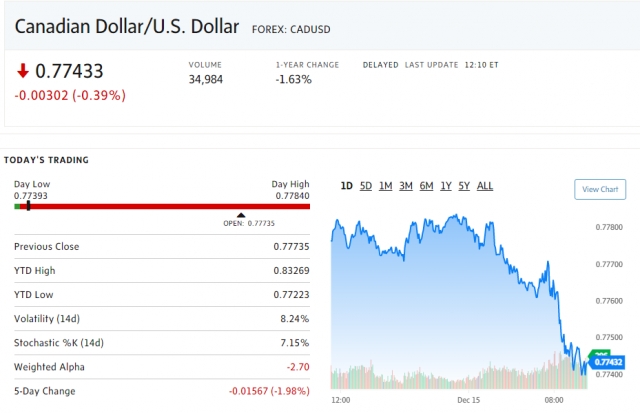
Task: Click the blue current price tag 0.77432
Action: pyautogui.click(x=608, y=361)
